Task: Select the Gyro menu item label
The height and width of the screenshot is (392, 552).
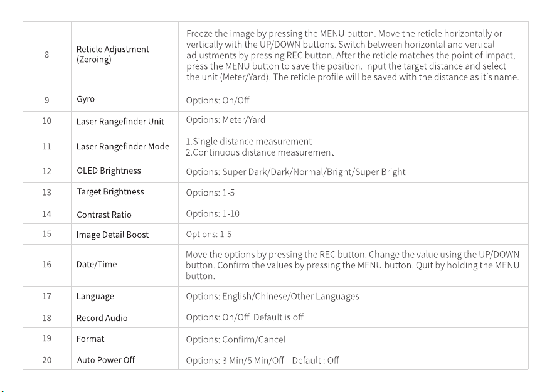Action: click(85, 99)
